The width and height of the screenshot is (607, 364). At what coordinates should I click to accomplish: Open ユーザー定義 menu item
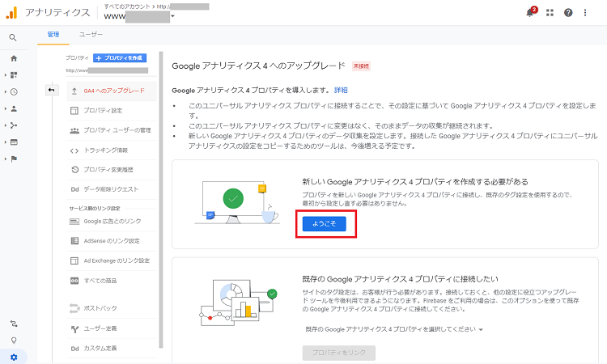[112, 328]
